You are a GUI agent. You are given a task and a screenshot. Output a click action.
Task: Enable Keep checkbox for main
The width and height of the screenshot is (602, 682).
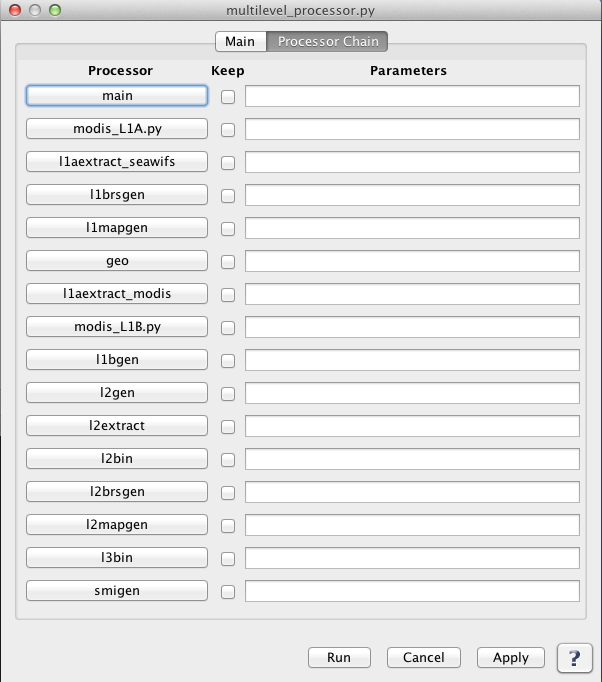click(x=228, y=97)
